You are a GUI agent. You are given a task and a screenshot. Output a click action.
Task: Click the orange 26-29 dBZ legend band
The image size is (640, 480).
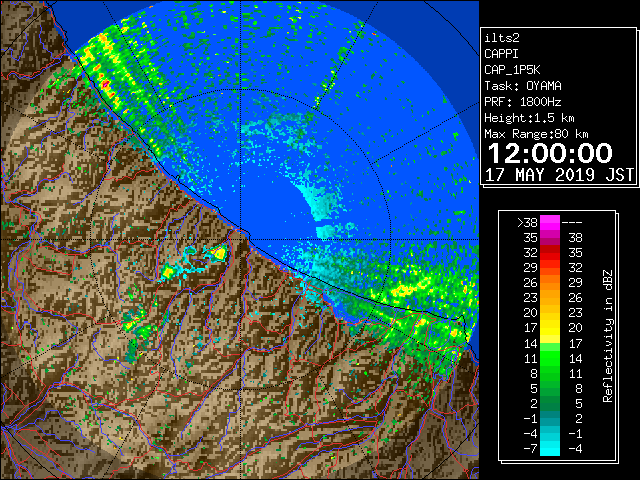tap(550, 282)
